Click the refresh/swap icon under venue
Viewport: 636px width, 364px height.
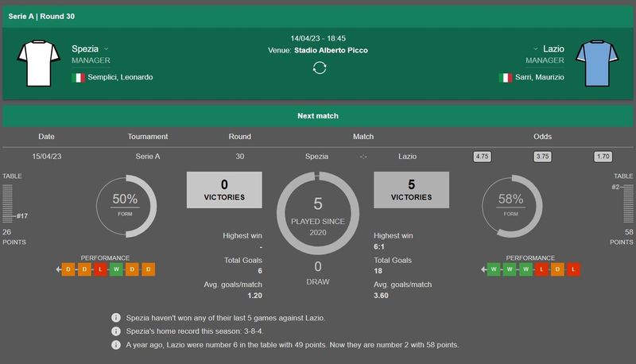pyautogui.click(x=320, y=68)
